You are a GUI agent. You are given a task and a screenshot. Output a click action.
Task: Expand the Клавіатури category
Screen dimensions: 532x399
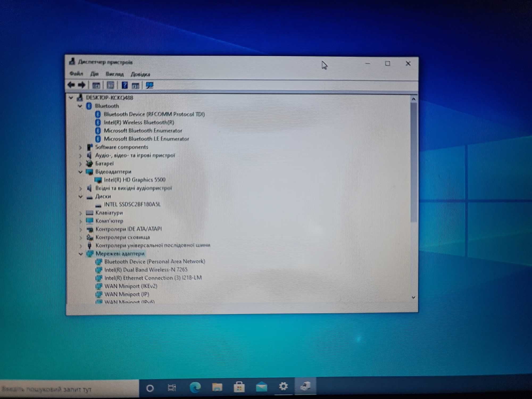click(x=80, y=213)
